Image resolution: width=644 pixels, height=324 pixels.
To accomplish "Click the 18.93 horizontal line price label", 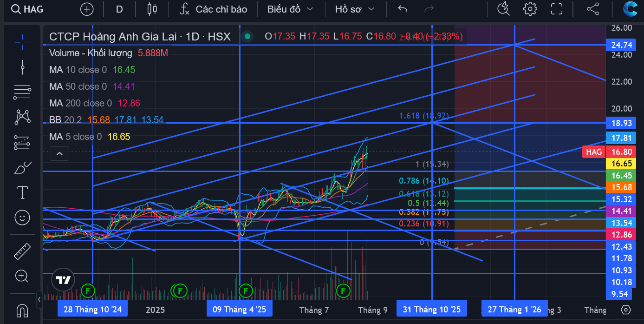I will 621,123.
